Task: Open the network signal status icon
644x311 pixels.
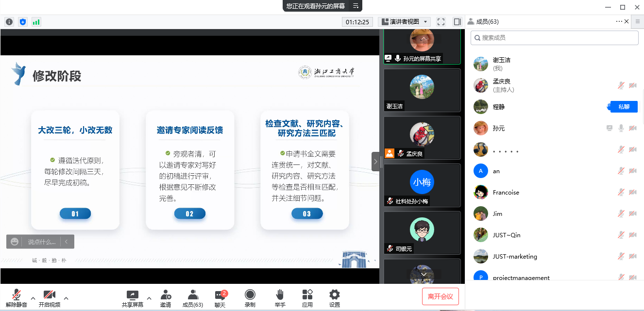Action: tap(36, 22)
